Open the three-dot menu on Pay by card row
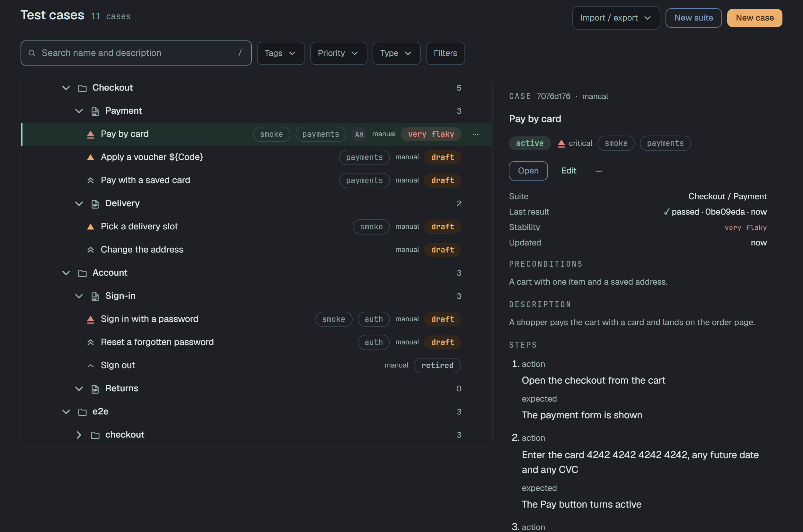 click(x=476, y=134)
